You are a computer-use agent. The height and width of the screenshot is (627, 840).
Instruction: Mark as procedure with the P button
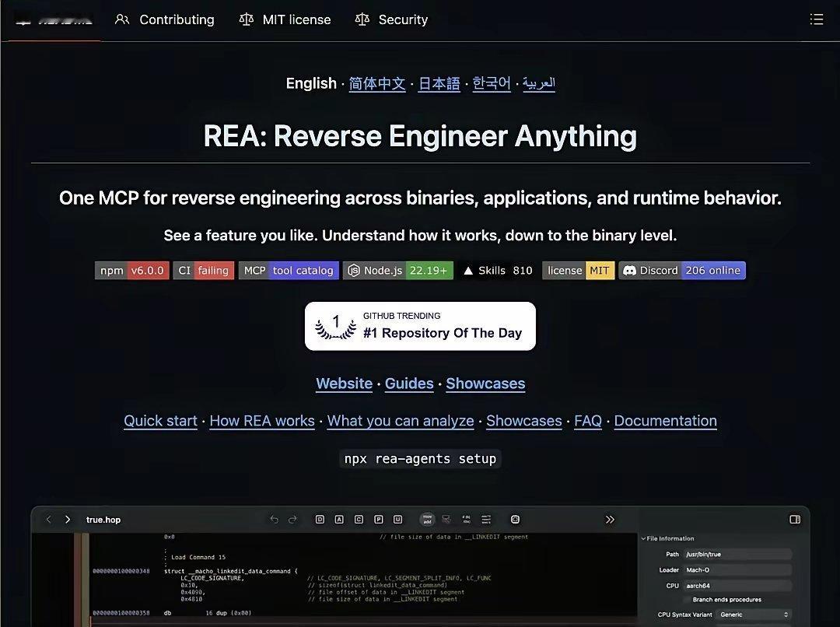pyautogui.click(x=378, y=520)
